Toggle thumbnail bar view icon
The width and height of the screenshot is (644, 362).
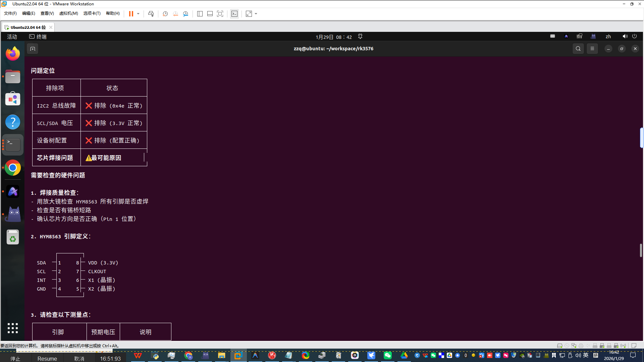point(210,14)
